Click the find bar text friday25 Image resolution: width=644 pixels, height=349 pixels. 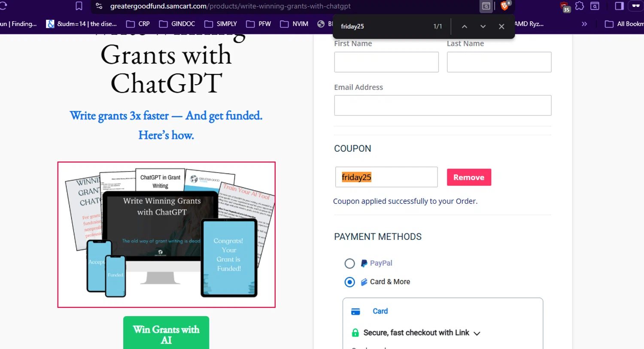[x=352, y=26]
